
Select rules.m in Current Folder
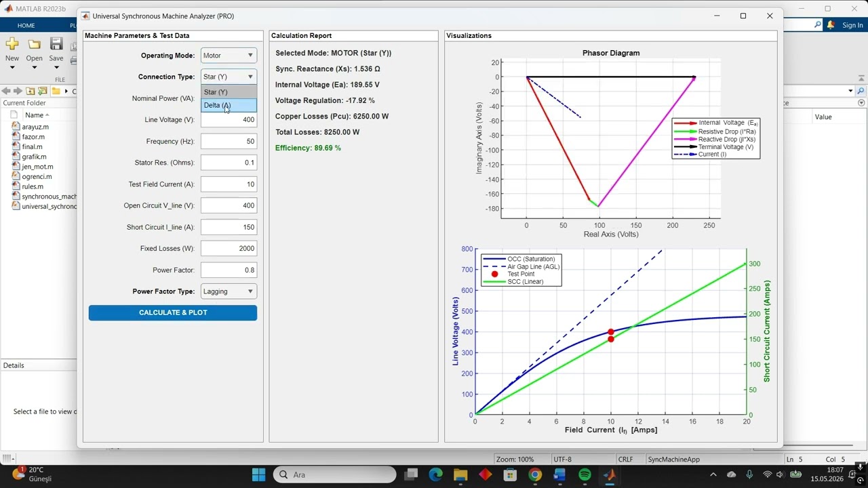pos(33,186)
